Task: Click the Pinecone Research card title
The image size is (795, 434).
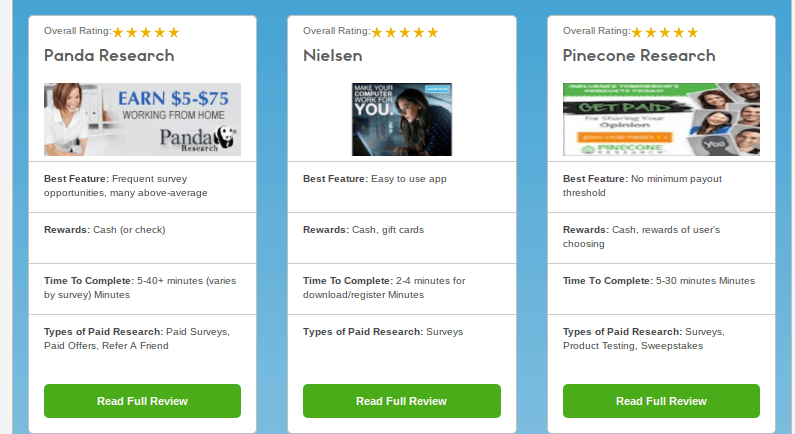Action: (639, 55)
